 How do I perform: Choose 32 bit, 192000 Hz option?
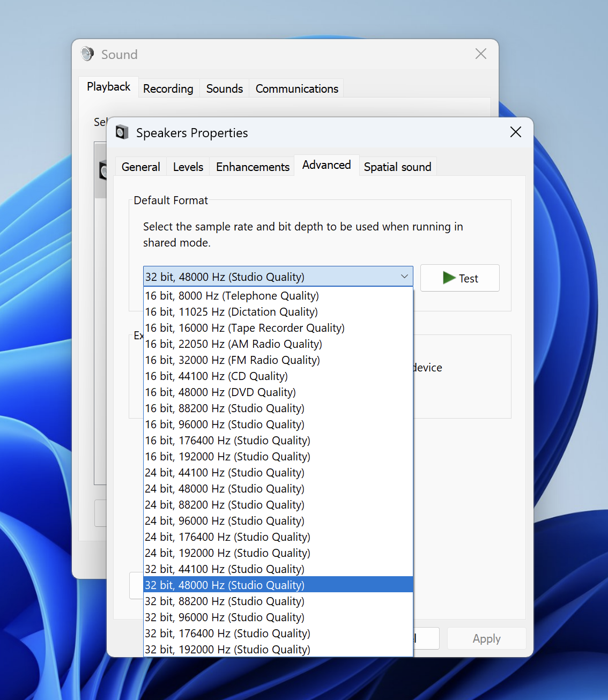pos(227,649)
